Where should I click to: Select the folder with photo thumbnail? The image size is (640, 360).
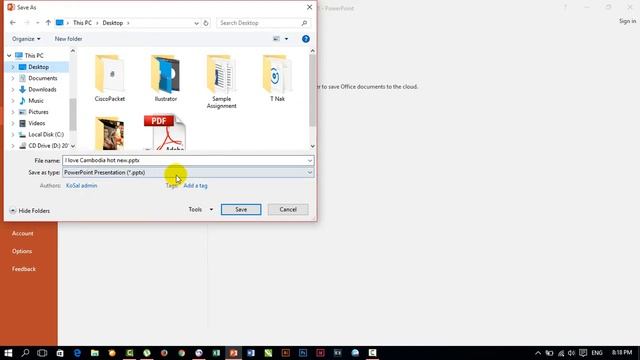point(109,133)
